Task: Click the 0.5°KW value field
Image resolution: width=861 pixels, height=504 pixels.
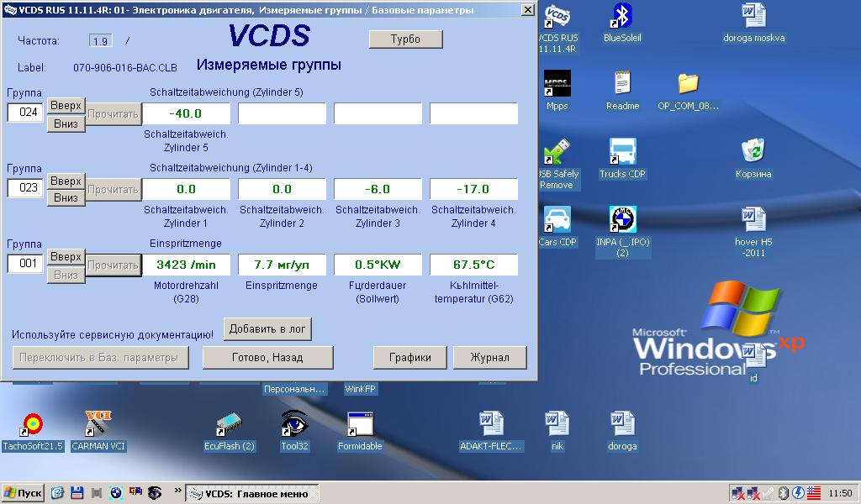Action: tap(378, 265)
